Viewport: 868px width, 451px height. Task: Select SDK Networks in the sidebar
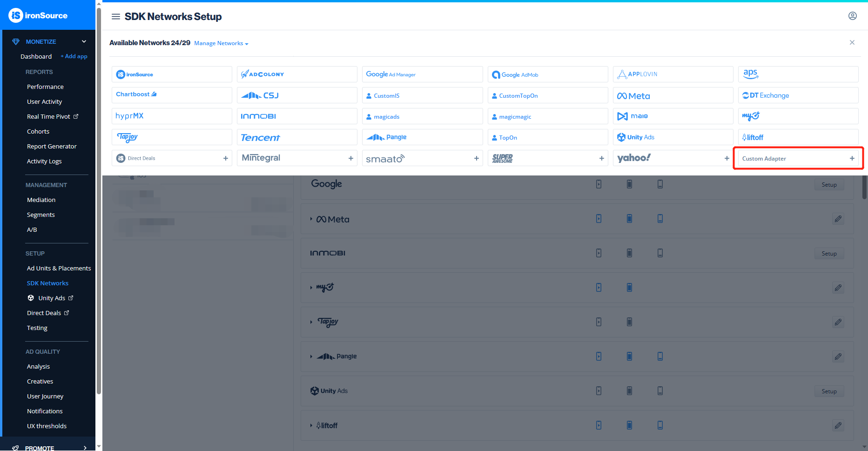[47, 283]
